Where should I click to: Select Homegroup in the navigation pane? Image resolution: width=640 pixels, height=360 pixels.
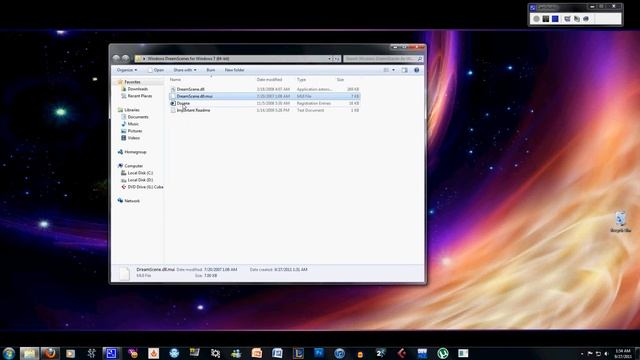pos(135,152)
